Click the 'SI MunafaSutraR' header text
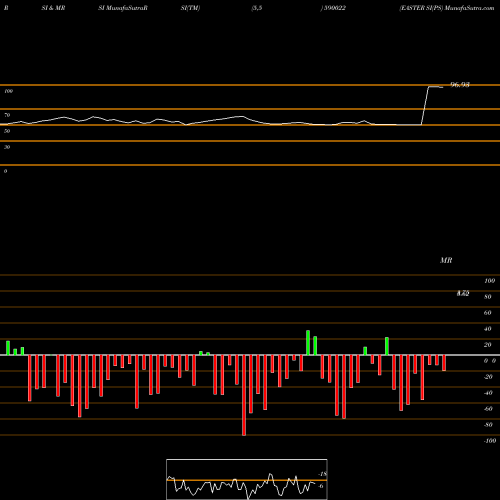Viewport: 500px width, 500px height. point(123,8)
